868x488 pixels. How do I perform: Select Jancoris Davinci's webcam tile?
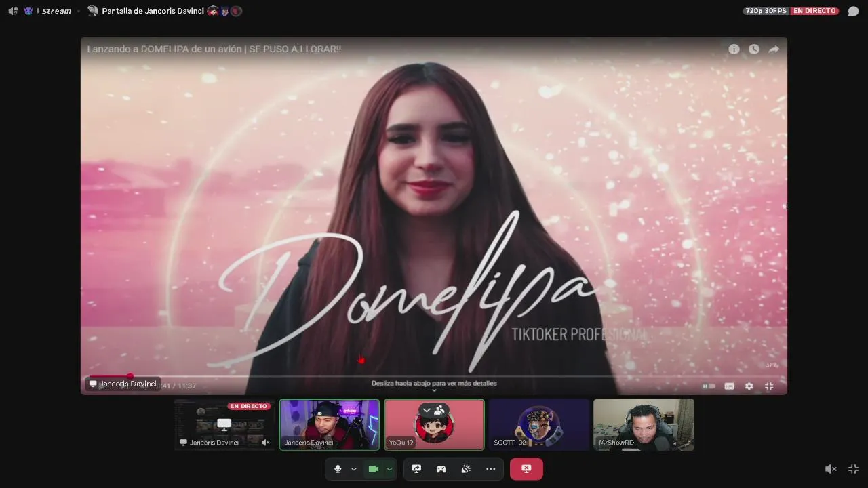(330, 424)
